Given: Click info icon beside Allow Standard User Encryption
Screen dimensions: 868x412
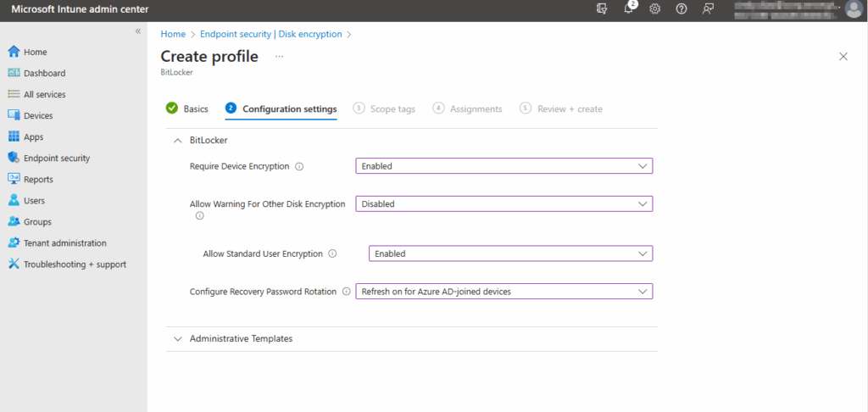Looking at the screenshot, I should tap(332, 253).
